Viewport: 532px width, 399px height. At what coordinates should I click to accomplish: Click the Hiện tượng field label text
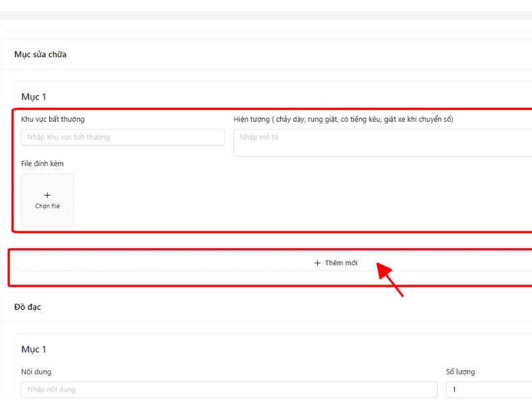(x=343, y=119)
